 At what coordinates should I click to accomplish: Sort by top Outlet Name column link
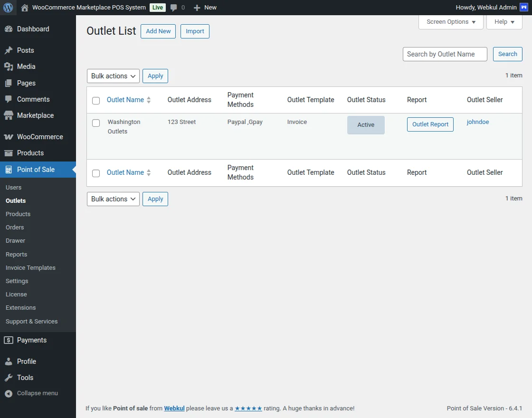coord(125,100)
